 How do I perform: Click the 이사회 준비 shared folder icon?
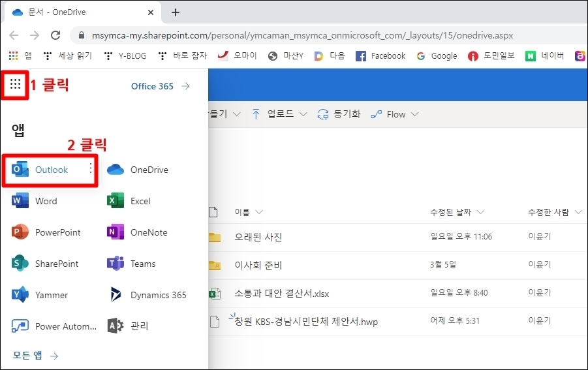click(215, 266)
